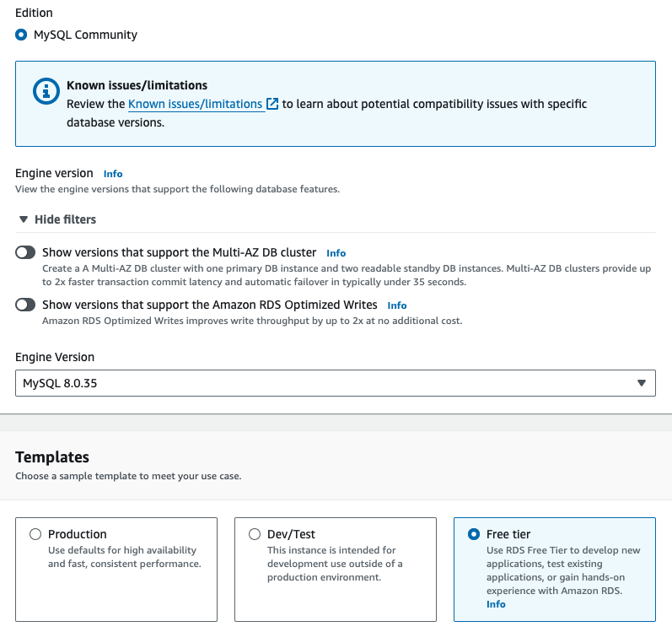This screenshot has width=672, height=632.
Task: Toggle Multi-AZ DB cluster versions switch
Action: click(x=25, y=252)
